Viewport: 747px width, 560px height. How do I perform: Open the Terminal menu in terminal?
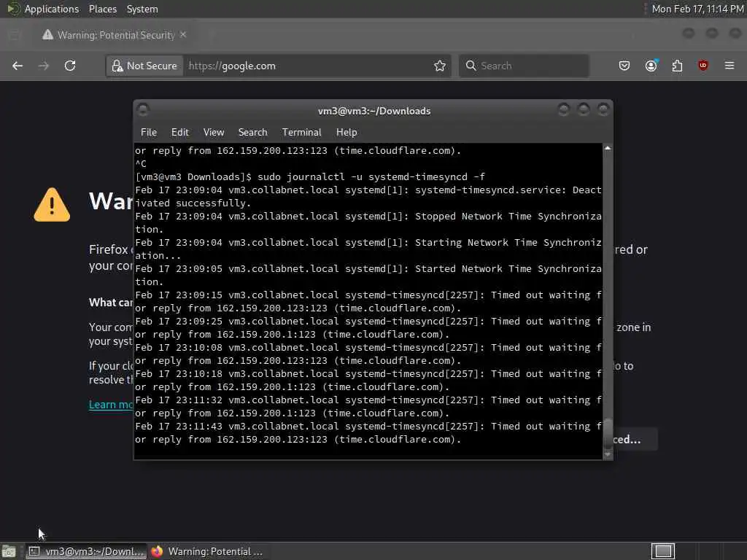tap(301, 133)
